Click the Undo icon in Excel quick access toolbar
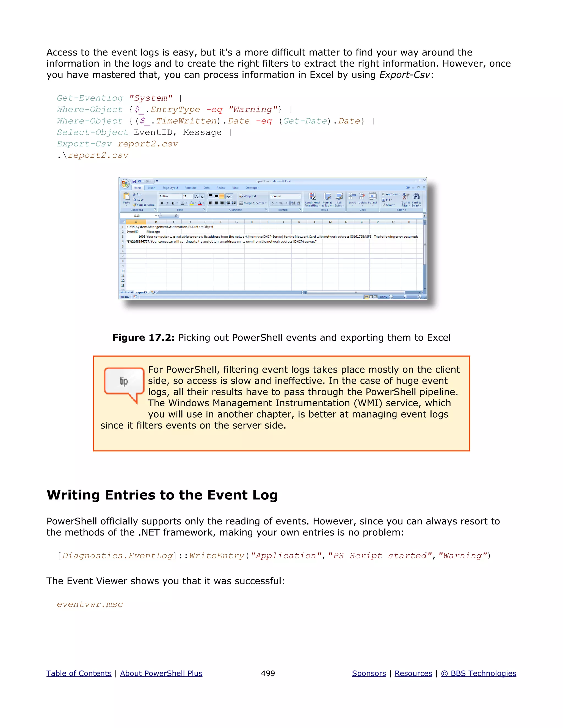This screenshot has height=728, width=563. pyautogui.click(x=139, y=181)
